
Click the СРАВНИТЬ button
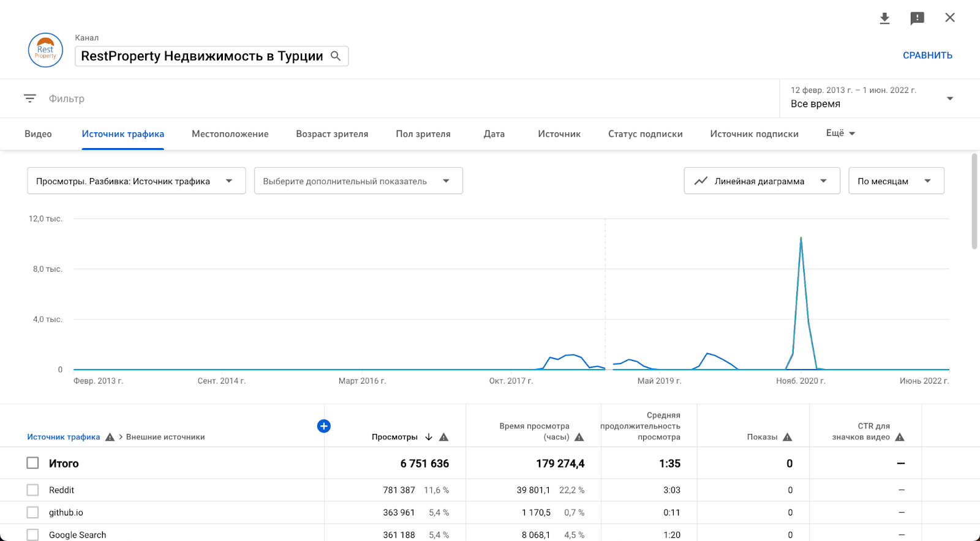tap(927, 55)
